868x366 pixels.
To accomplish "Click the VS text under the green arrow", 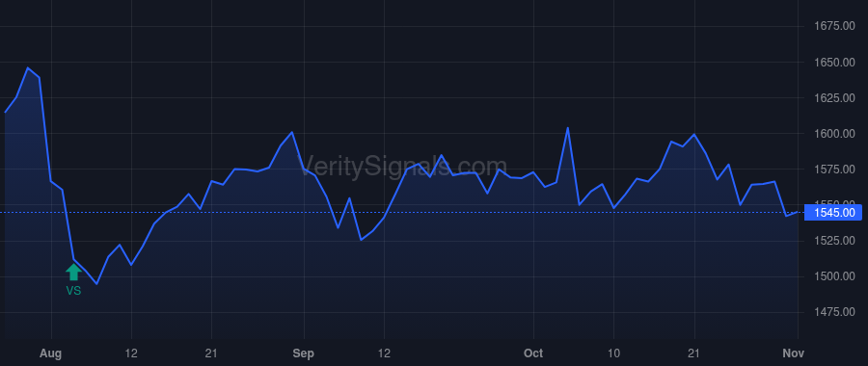I will click(x=73, y=290).
